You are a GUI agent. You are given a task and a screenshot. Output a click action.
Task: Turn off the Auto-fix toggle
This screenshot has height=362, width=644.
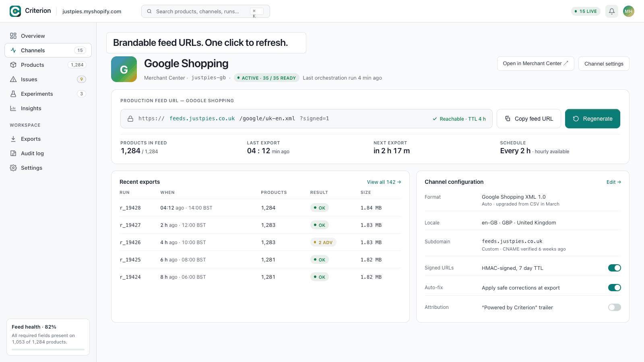click(x=615, y=288)
